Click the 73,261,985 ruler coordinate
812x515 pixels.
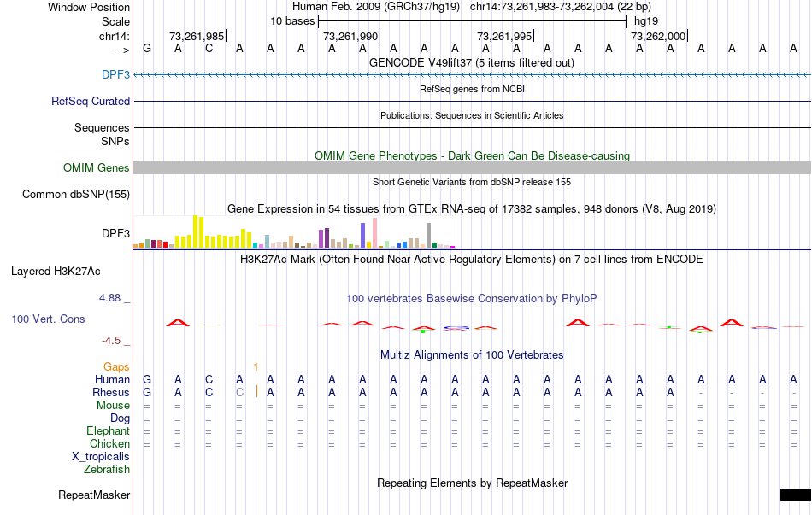(197, 36)
